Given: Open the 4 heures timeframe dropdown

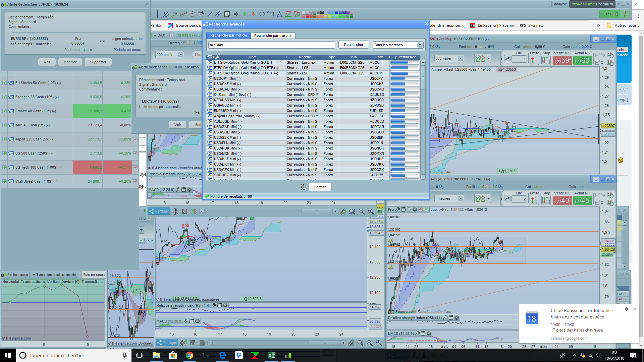Looking at the screenshot, I should pyautogui.click(x=449, y=198).
